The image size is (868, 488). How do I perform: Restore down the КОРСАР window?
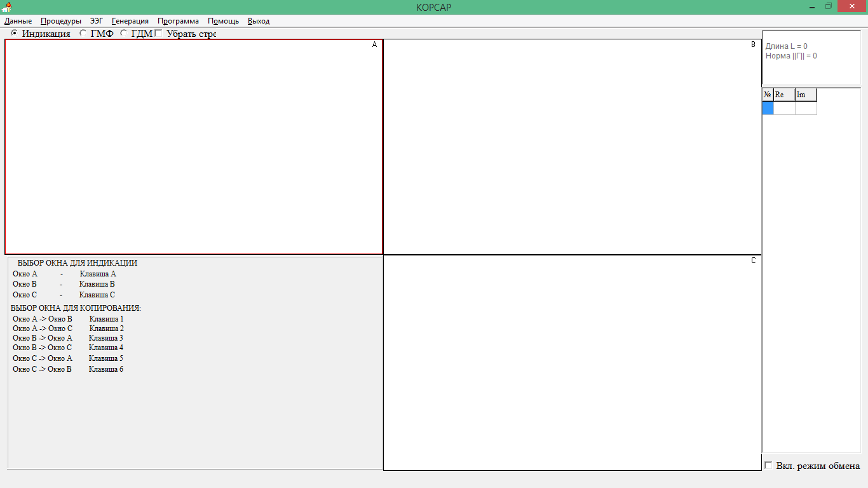coord(829,6)
